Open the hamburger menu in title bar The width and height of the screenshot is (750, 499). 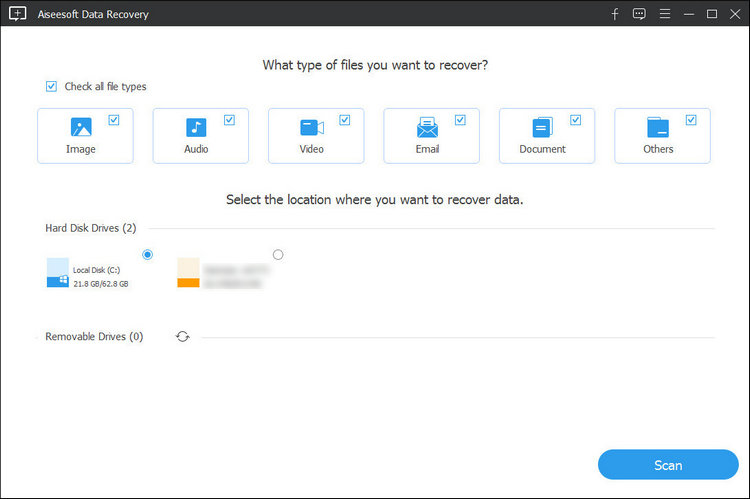tap(665, 14)
